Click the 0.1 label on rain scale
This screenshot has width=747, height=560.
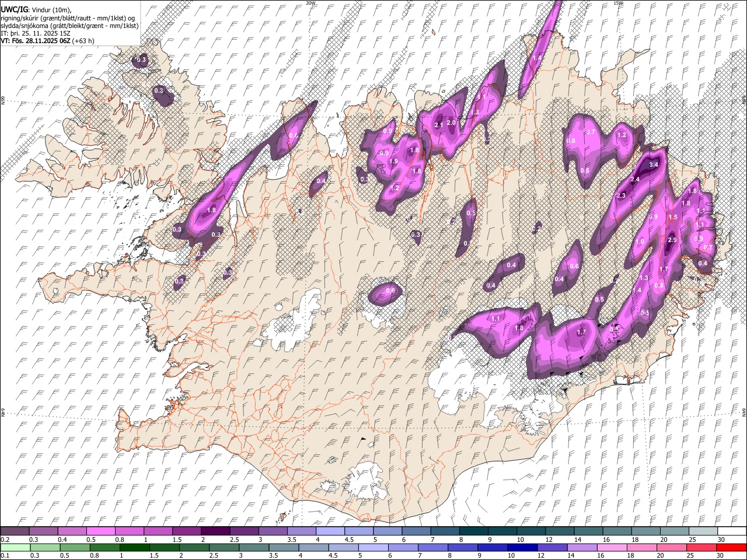(5, 556)
